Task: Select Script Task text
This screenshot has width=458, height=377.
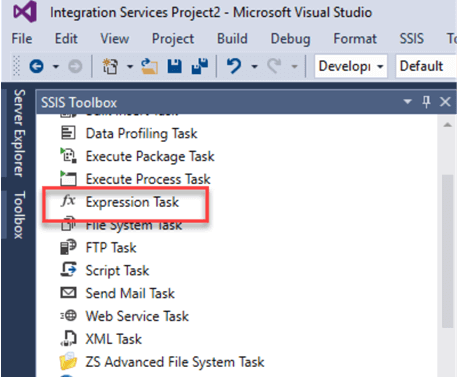Action: tap(117, 271)
